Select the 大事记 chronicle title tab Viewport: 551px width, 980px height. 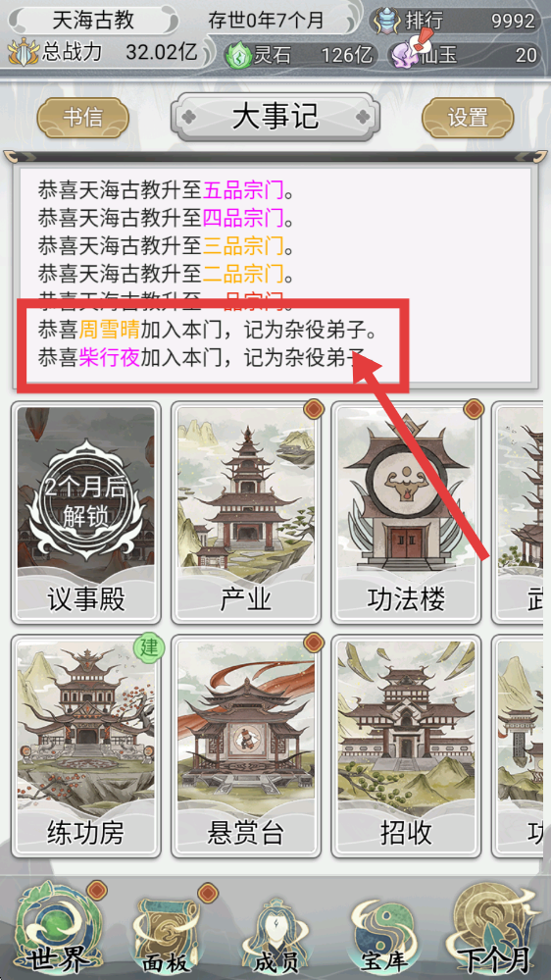275,117
